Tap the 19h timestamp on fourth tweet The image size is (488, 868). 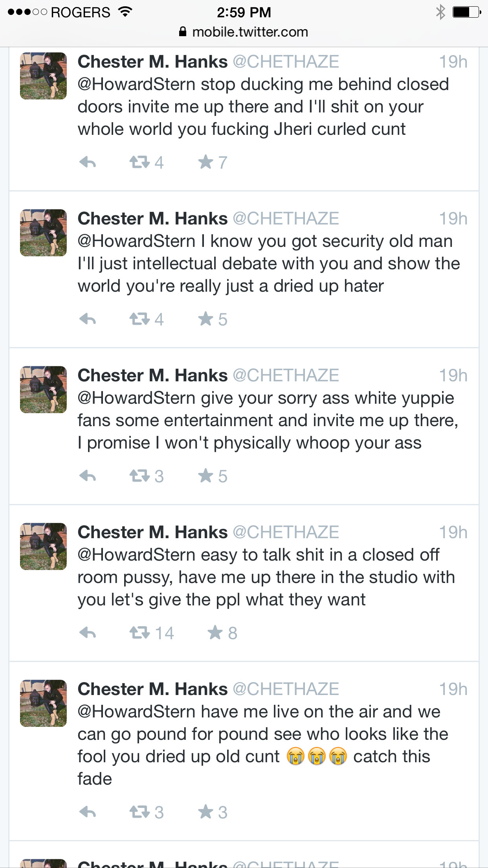coord(453,532)
